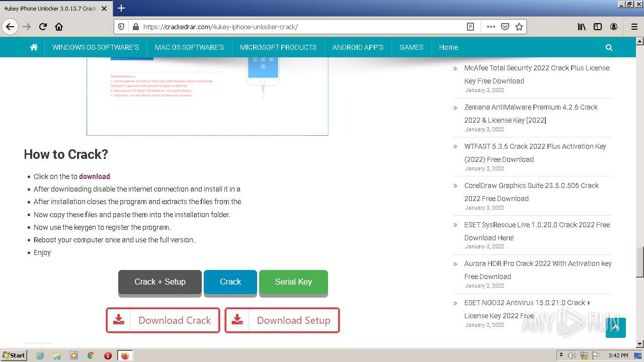Open WINDOWS OS SOFTWARE'S menu

(x=96, y=47)
